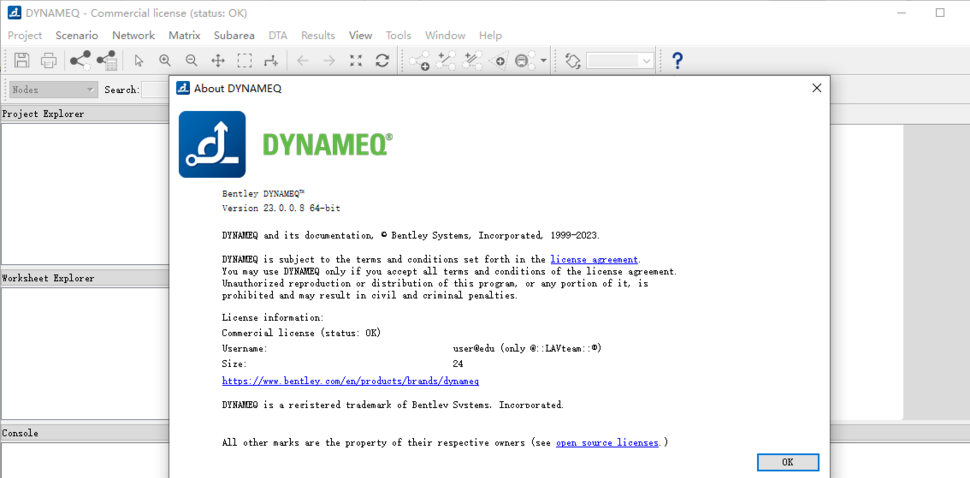
Task: Select the add link tool
Action: coord(446,60)
